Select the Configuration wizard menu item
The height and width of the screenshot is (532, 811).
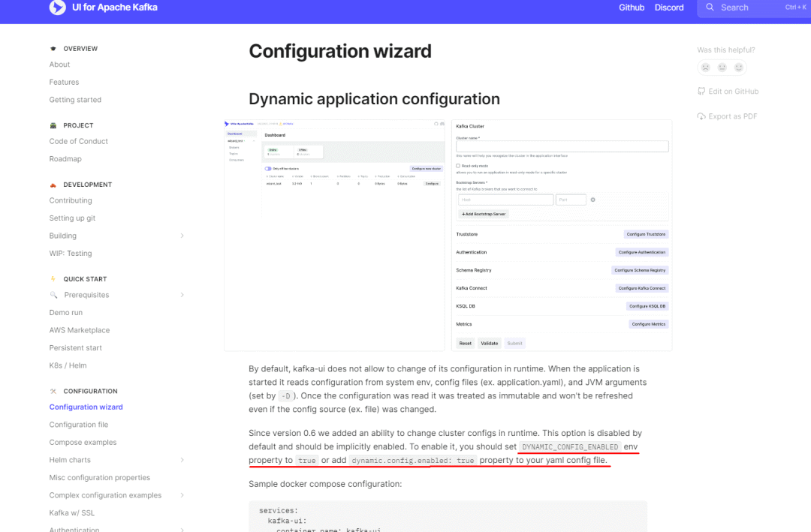pyautogui.click(x=86, y=407)
